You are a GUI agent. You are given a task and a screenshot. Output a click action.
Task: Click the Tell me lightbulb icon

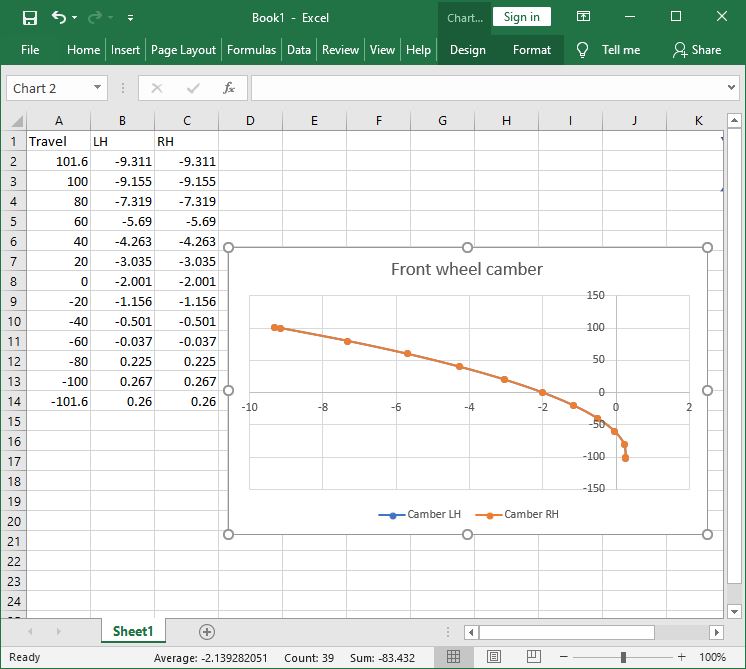tap(583, 50)
